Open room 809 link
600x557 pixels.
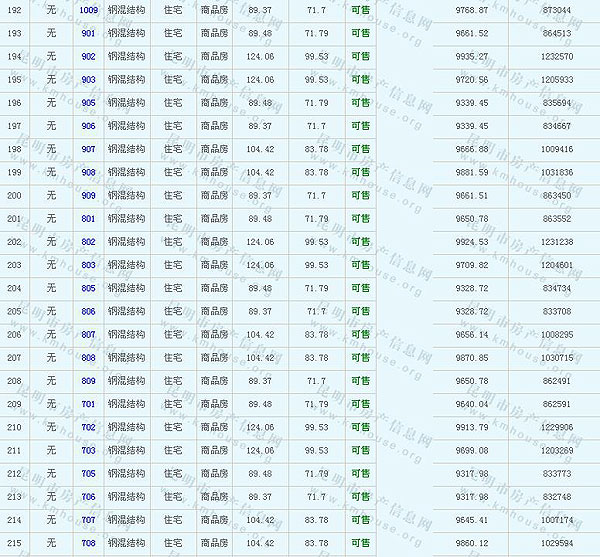click(x=89, y=381)
